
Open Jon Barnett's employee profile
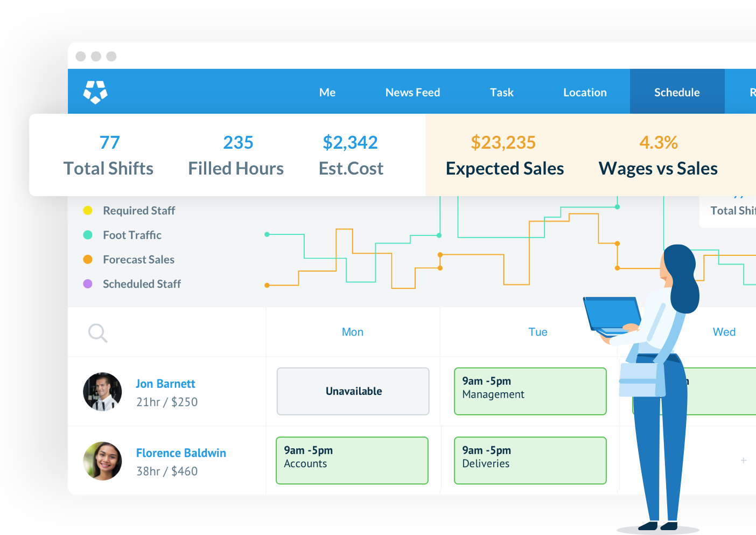click(x=165, y=384)
